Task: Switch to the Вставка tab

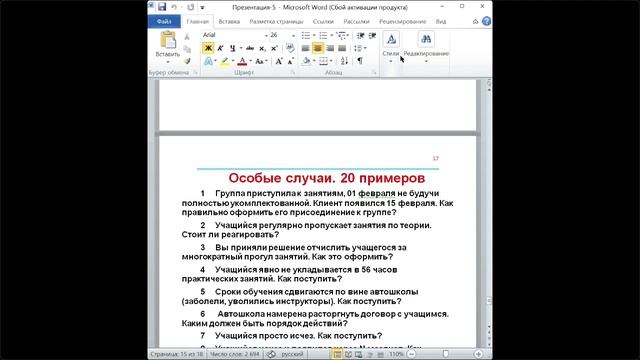Action: tap(229, 22)
